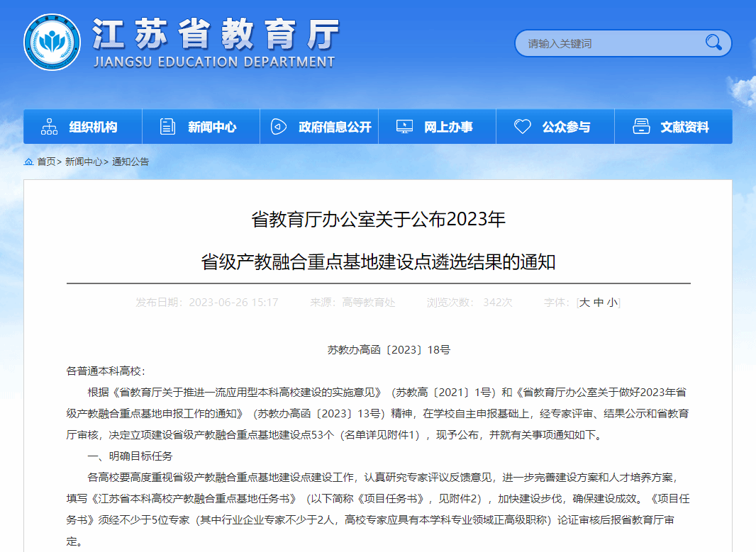The height and width of the screenshot is (552, 756).
Task: Open the 政府信息公开 menu item
Action: click(335, 128)
